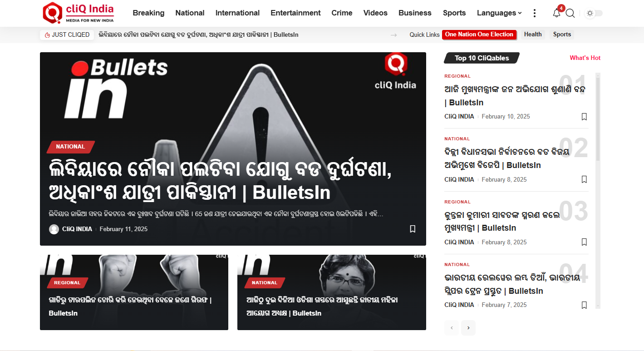Open the ticker headline about Libya boat
Image resolution: width=644 pixels, height=351 pixels.
tap(198, 35)
